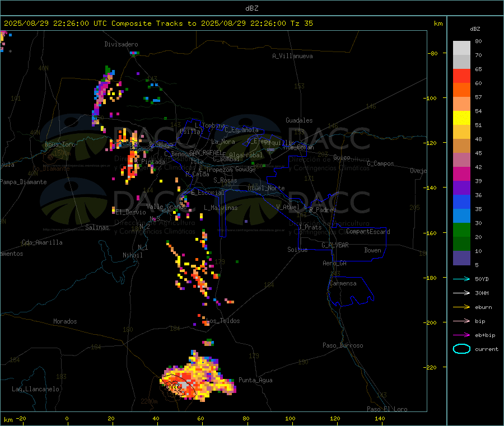Click the 20 dBZ green legend swatch

click(x=461, y=230)
